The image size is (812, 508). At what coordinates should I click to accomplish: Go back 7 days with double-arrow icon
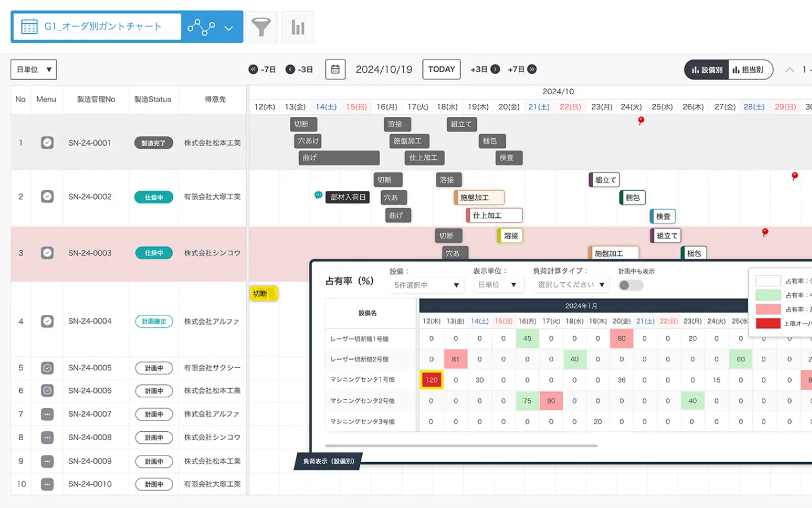tap(253, 69)
